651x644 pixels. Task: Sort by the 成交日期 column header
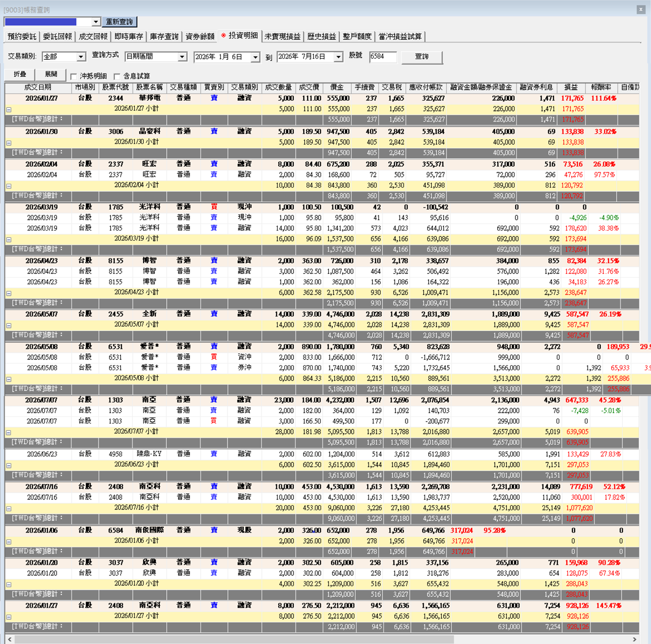click(38, 87)
